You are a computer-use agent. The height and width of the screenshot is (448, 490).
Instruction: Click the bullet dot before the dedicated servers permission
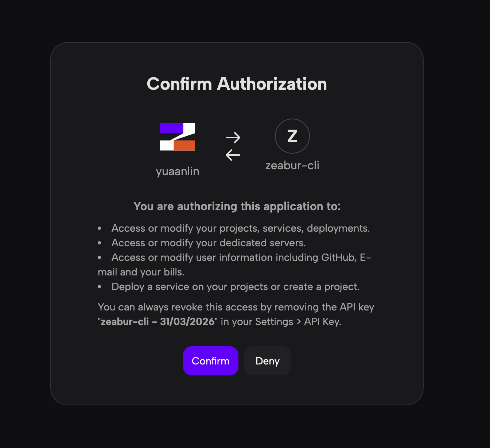100,243
